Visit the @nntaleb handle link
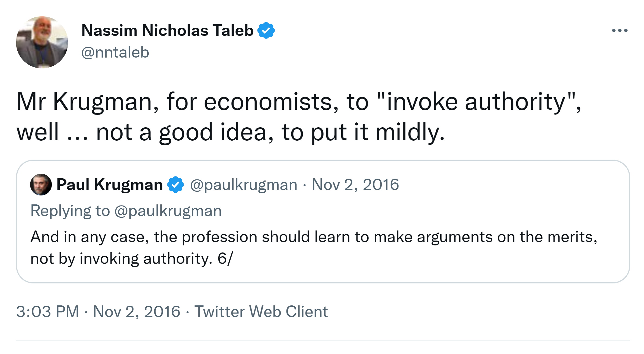The height and width of the screenshot is (354, 644). (x=115, y=52)
